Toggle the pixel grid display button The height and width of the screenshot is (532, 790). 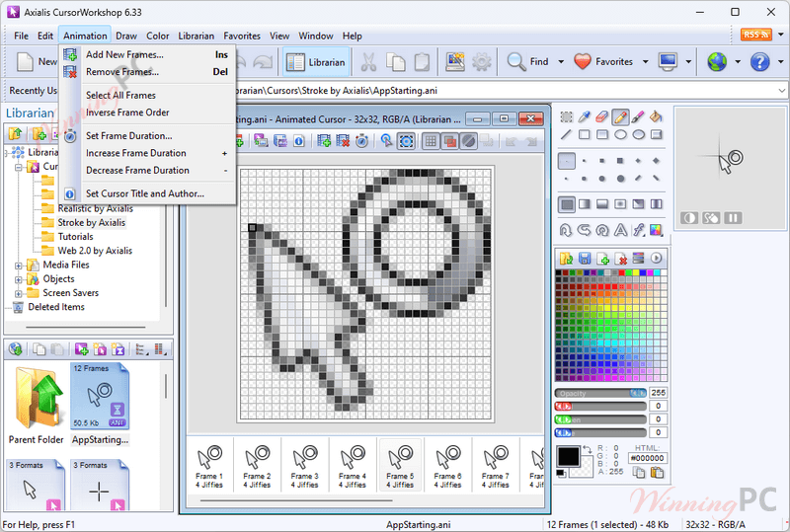click(x=431, y=141)
